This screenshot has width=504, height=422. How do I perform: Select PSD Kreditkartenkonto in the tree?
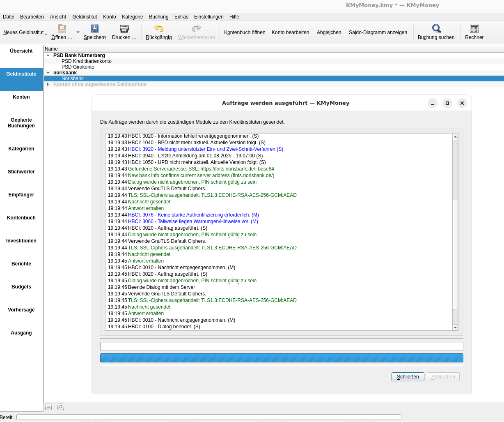point(87,61)
